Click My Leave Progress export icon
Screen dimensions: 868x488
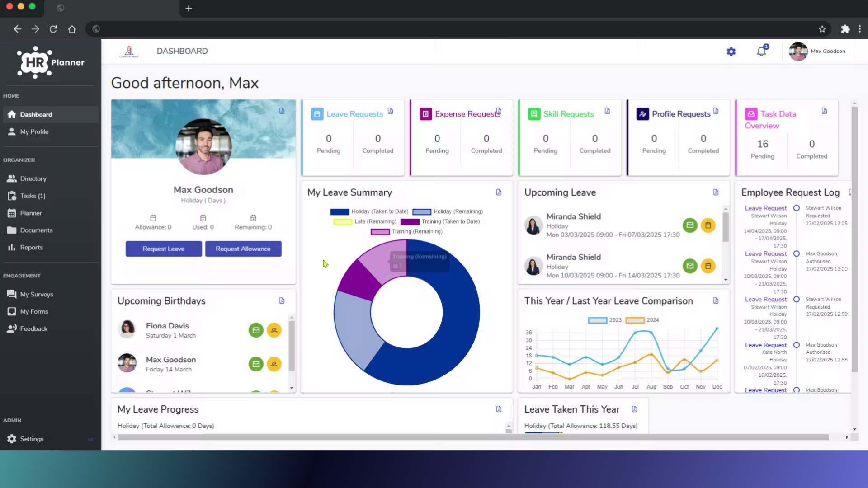tap(499, 409)
